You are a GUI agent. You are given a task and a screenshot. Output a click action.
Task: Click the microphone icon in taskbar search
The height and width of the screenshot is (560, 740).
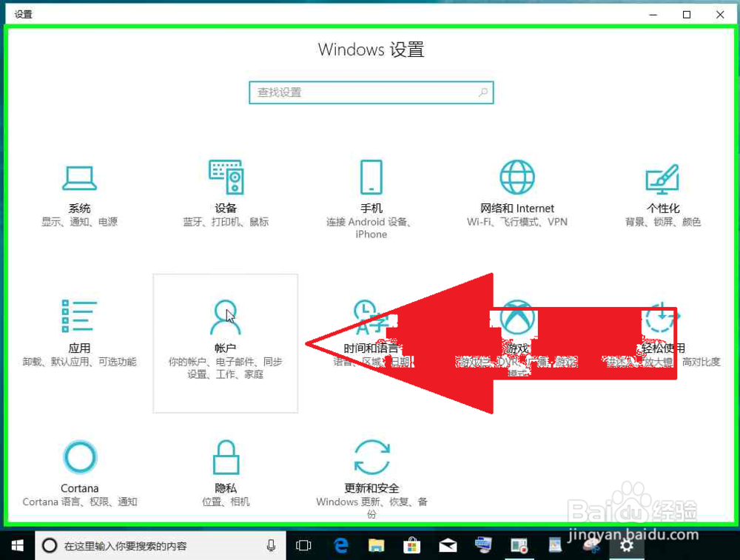click(x=271, y=546)
